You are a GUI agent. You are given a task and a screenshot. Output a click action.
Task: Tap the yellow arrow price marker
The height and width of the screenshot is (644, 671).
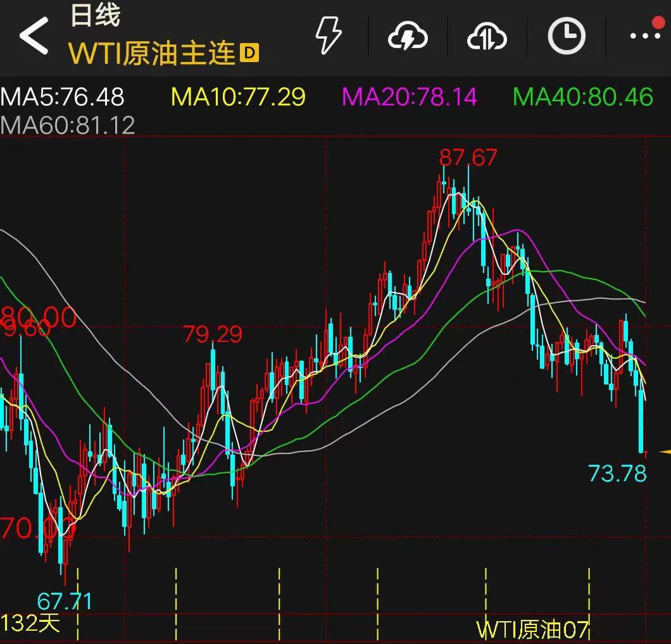665,451
